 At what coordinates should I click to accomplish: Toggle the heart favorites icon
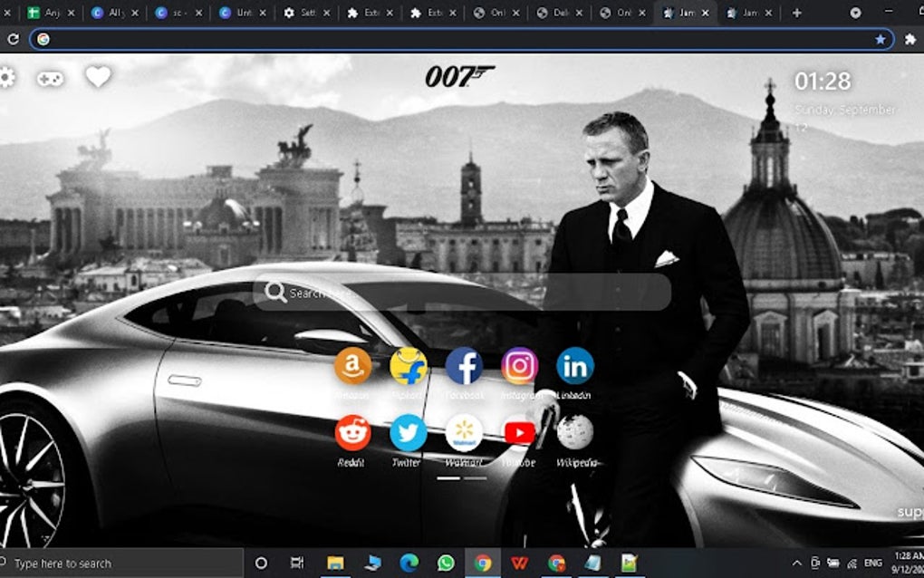point(99,77)
